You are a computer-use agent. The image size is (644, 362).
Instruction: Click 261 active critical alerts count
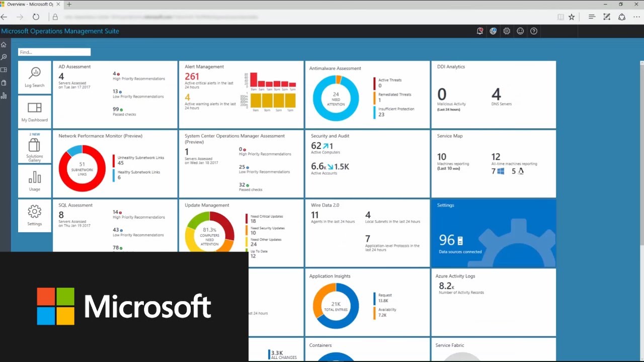192,76
